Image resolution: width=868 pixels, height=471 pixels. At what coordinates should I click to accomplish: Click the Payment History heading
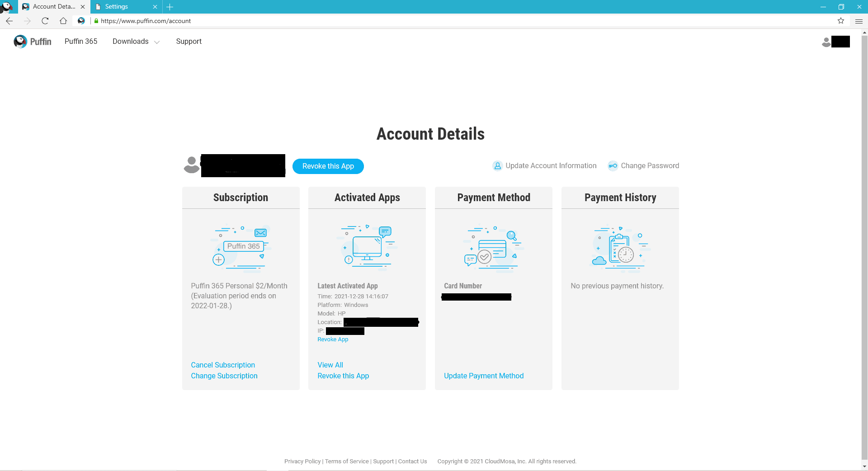(620, 198)
